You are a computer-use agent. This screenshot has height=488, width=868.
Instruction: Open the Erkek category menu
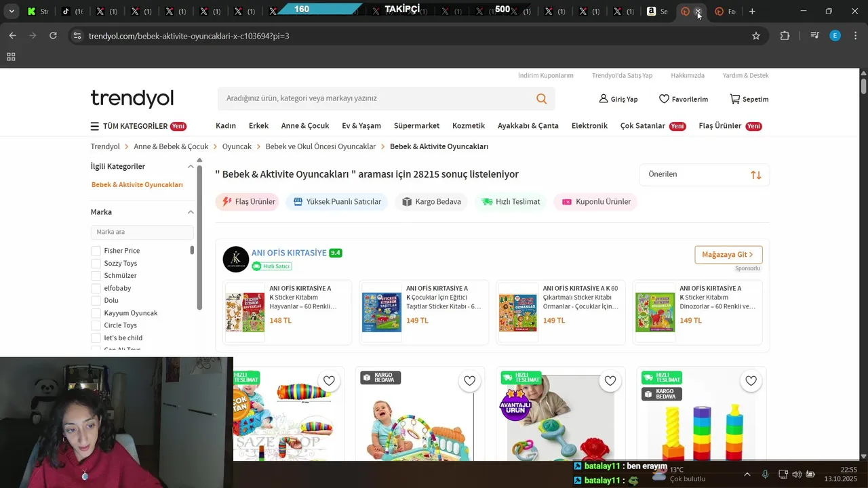[258, 126]
